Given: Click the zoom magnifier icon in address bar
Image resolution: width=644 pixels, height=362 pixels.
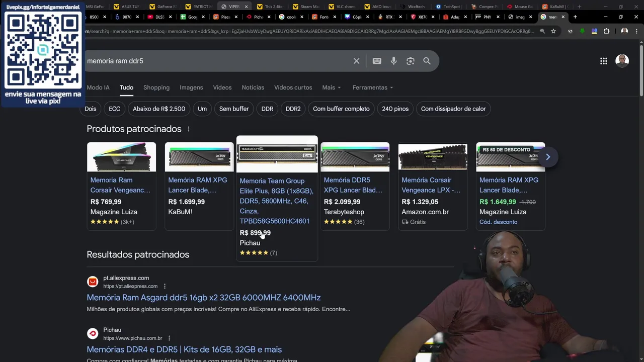Looking at the screenshot, I should 542,31.
